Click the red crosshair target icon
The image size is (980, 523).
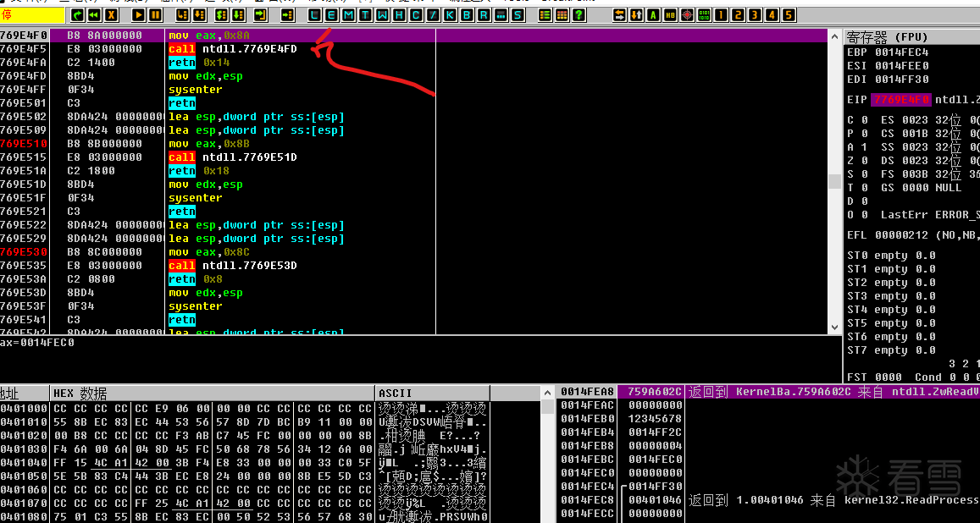pyautogui.click(x=687, y=14)
